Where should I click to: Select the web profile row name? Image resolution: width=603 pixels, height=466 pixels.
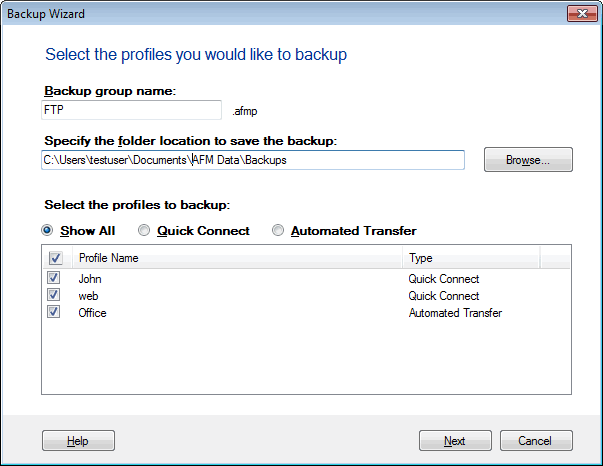click(89, 296)
